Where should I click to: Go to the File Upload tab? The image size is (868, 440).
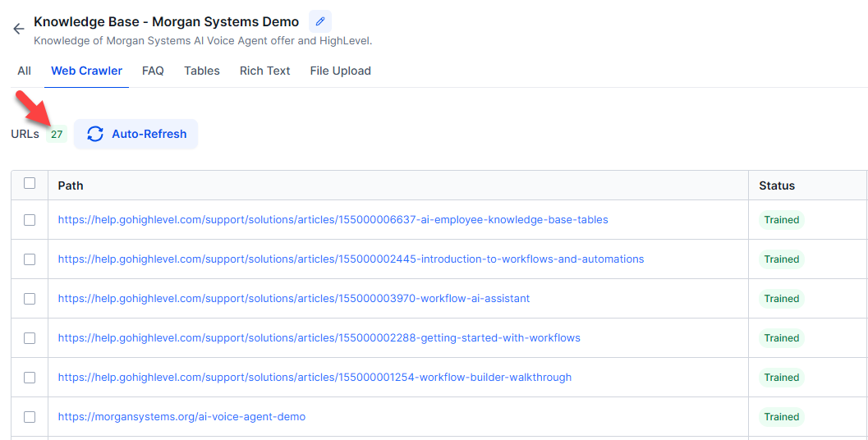coord(341,71)
